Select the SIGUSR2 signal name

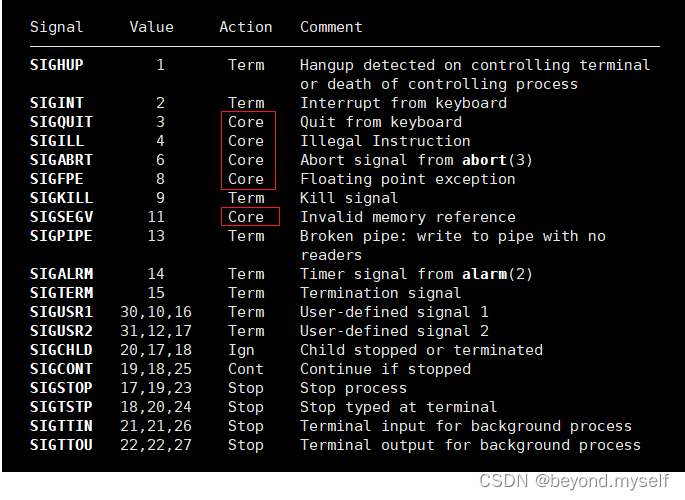pyautogui.click(x=61, y=331)
